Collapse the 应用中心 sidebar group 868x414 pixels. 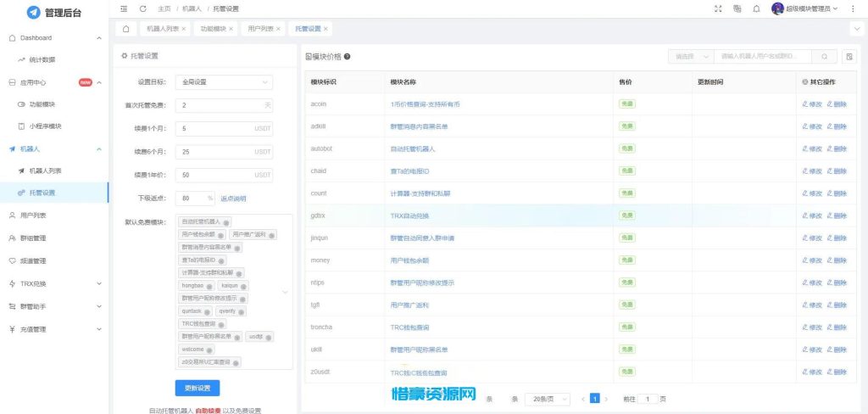[x=99, y=82]
